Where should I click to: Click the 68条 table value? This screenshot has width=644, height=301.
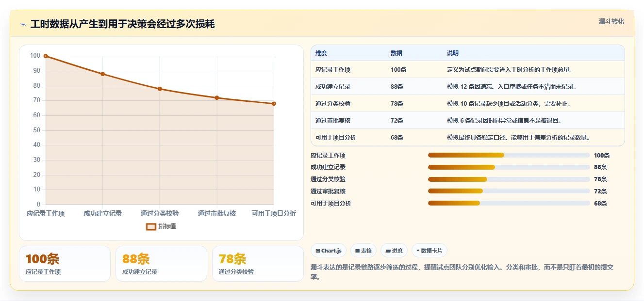(397, 138)
